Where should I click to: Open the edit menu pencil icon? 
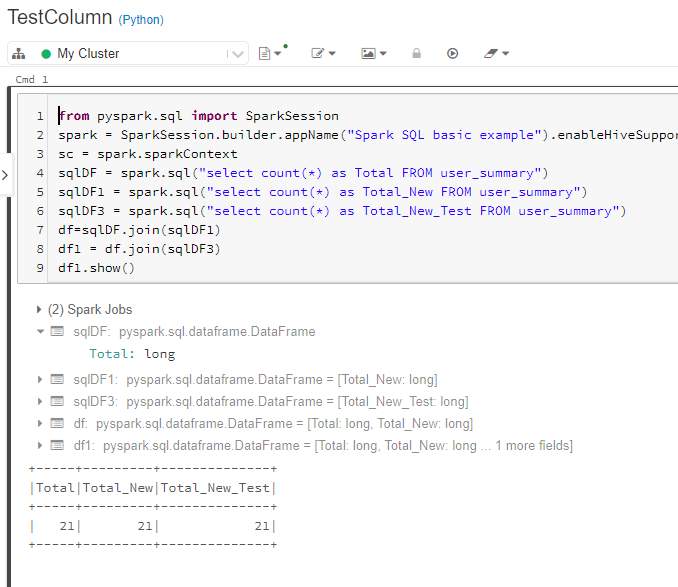tap(323, 54)
